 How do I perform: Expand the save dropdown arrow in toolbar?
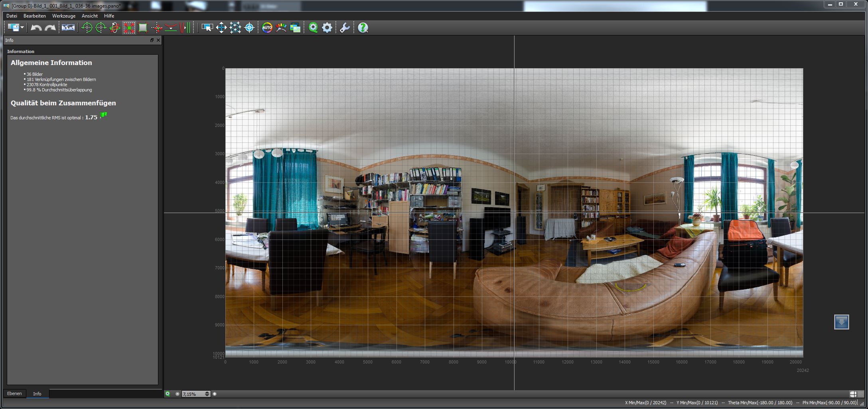tap(22, 28)
